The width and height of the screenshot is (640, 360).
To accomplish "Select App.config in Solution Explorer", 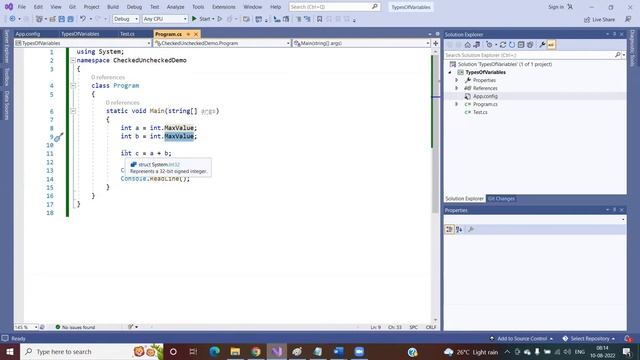I will coord(485,96).
